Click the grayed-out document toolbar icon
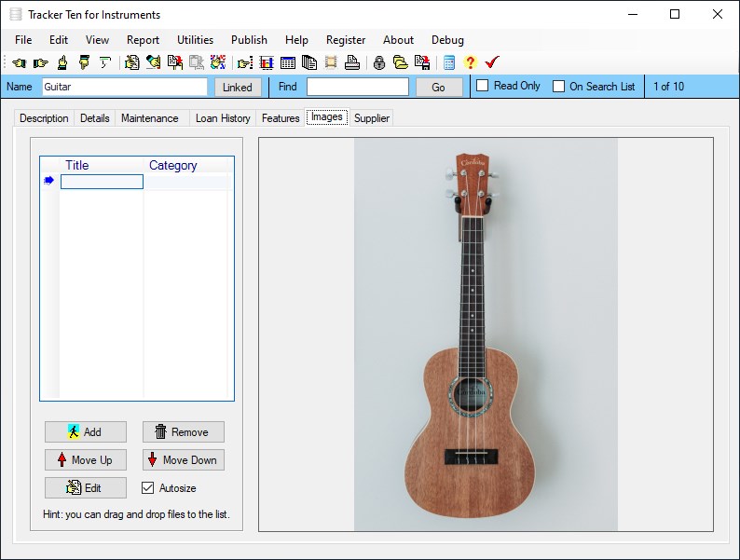The width and height of the screenshot is (740, 560). 197,62
